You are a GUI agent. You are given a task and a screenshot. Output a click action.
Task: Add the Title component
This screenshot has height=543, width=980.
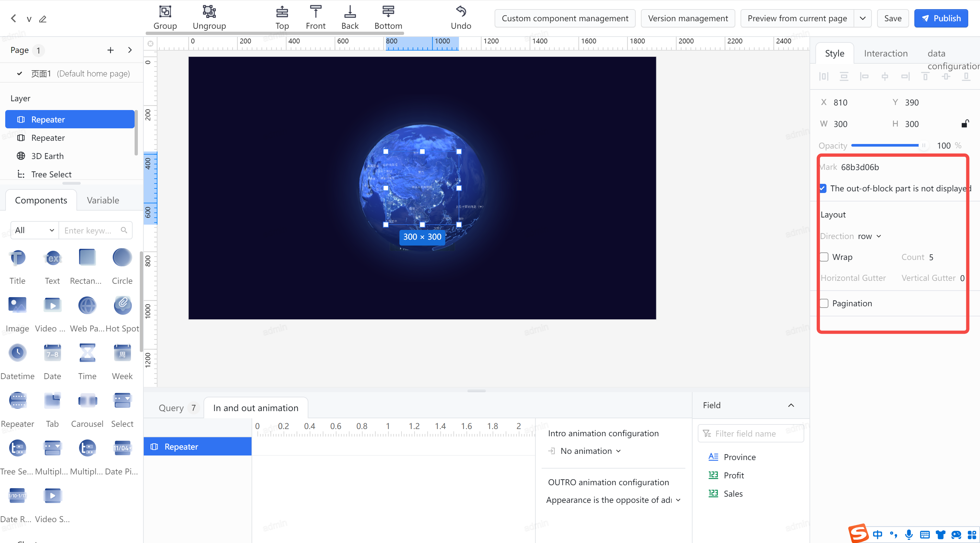click(x=18, y=266)
